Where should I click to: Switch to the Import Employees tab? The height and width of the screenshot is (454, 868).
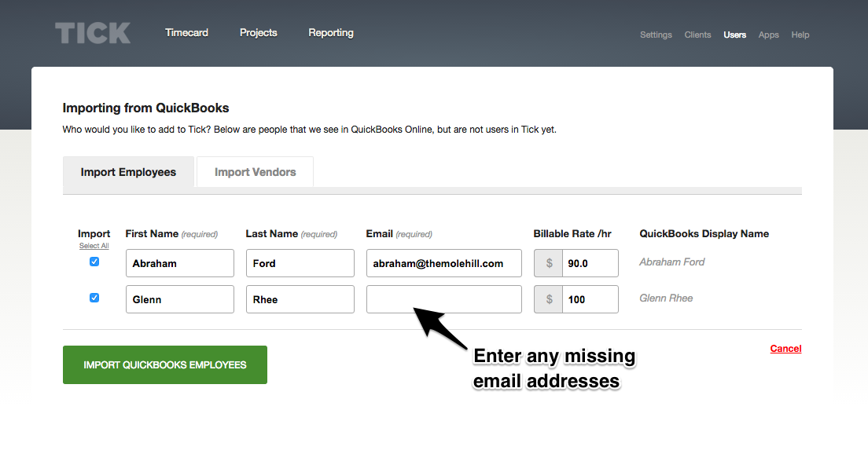[x=127, y=171]
